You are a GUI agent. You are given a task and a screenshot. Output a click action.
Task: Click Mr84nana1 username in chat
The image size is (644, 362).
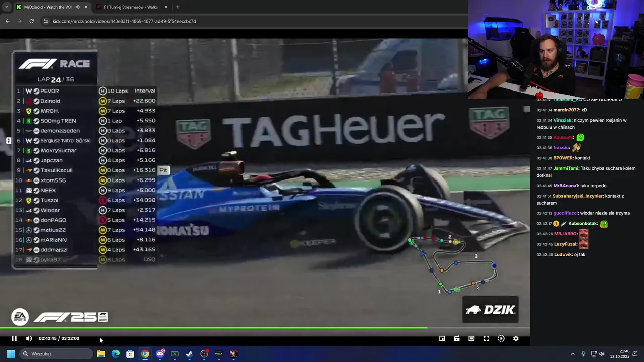point(566,186)
